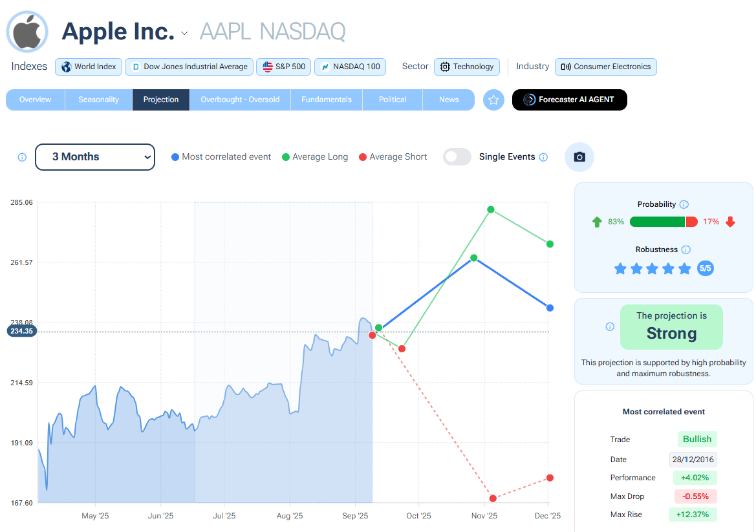This screenshot has width=756, height=532.
Task: Switch to the Seasonality tab
Action: click(x=98, y=100)
